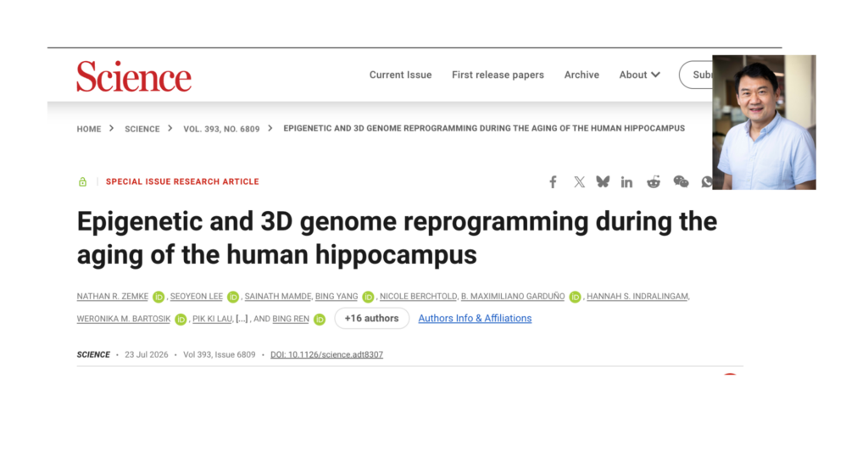The image size is (868, 473).
Task: Expand the [...] hidden authors ellipsis
Action: [242, 319]
